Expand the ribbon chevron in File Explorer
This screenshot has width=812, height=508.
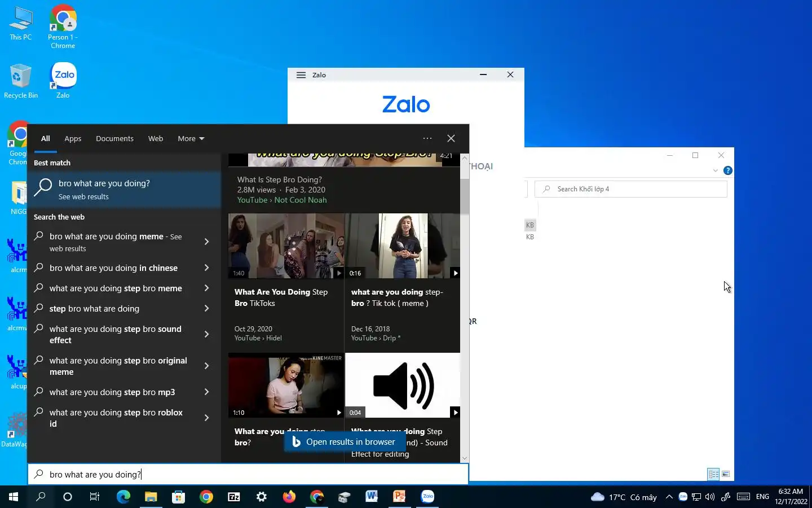pyautogui.click(x=716, y=170)
